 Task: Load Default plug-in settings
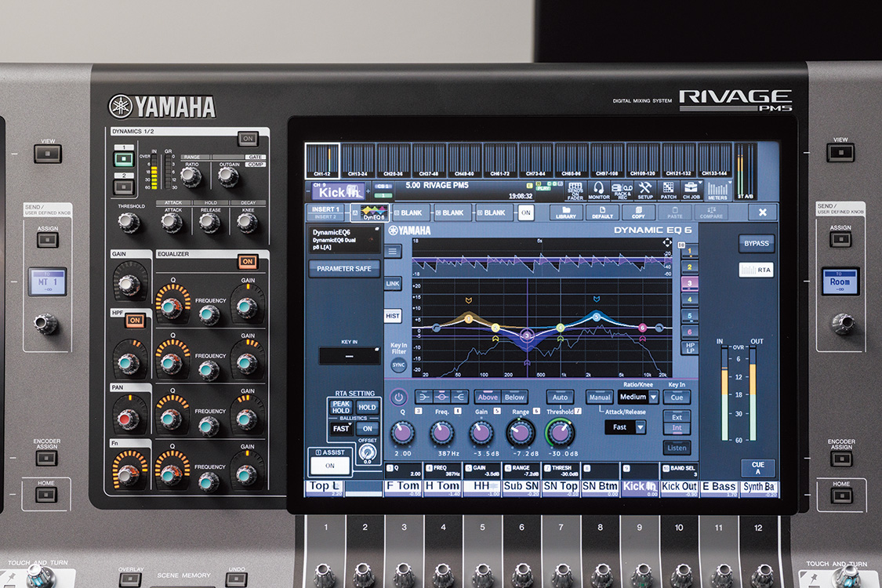[602, 212]
